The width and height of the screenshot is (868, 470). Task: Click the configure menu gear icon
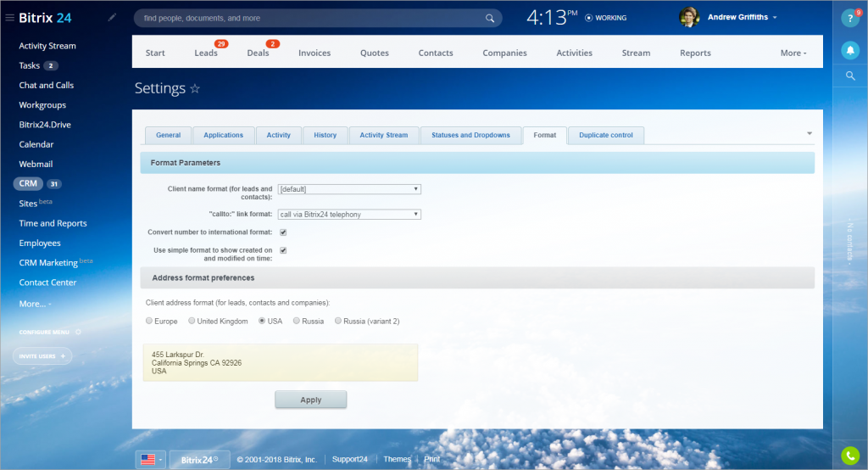pos(78,332)
